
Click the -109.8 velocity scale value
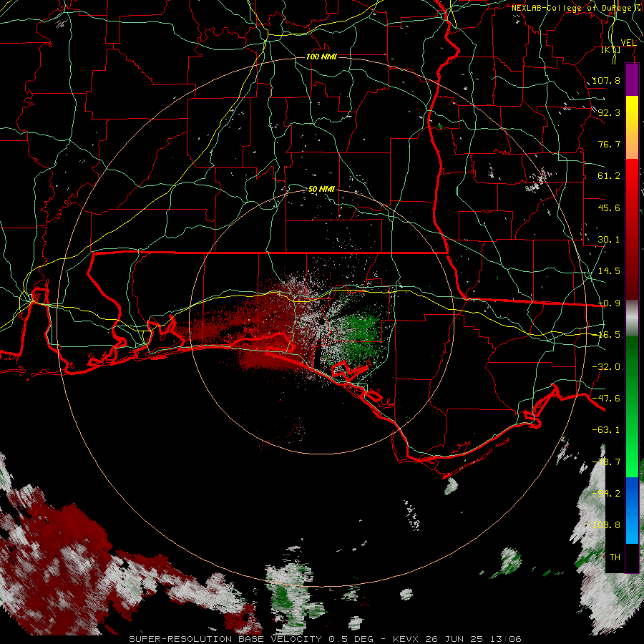click(x=604, y=525)
